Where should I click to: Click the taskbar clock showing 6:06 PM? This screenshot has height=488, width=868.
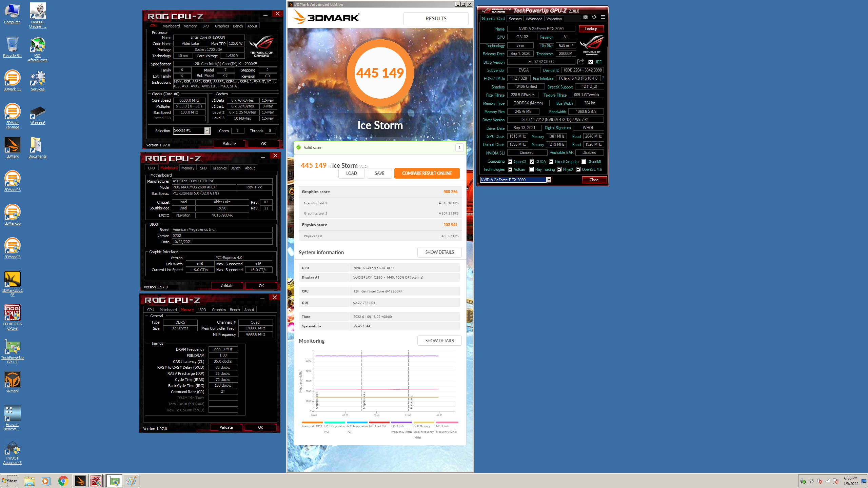(851, 481)
